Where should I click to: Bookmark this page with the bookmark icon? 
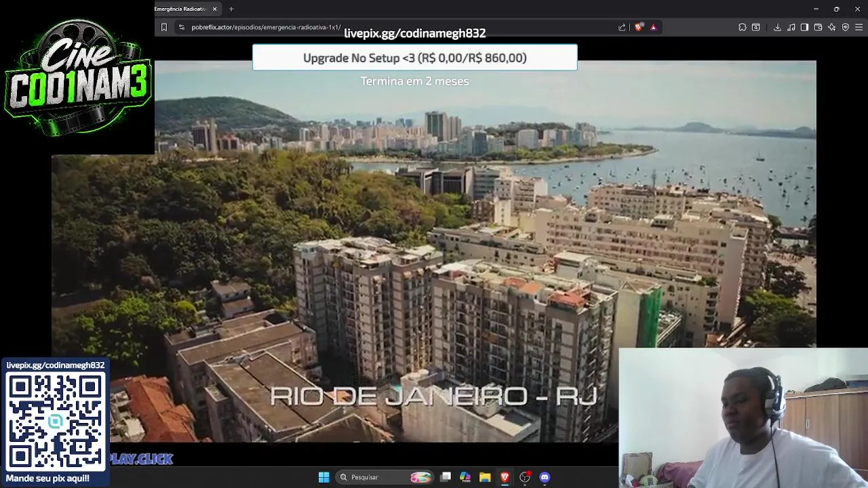(x=163, y=27)
